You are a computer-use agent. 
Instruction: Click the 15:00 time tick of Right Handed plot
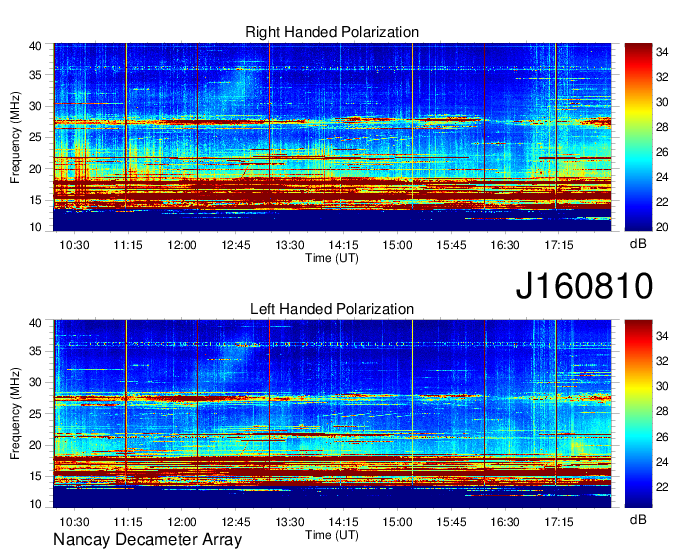coord(397,245)
